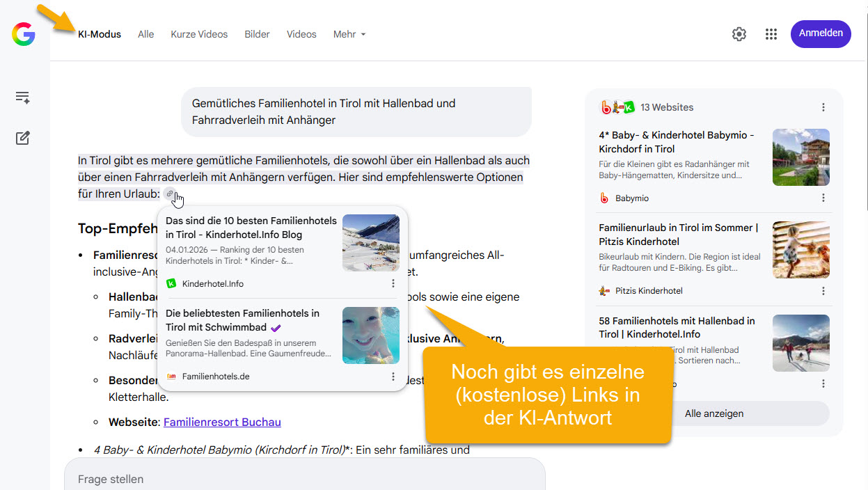Click the Google logo
Screen dimensions: 868x490
click(x=24, y=34)
